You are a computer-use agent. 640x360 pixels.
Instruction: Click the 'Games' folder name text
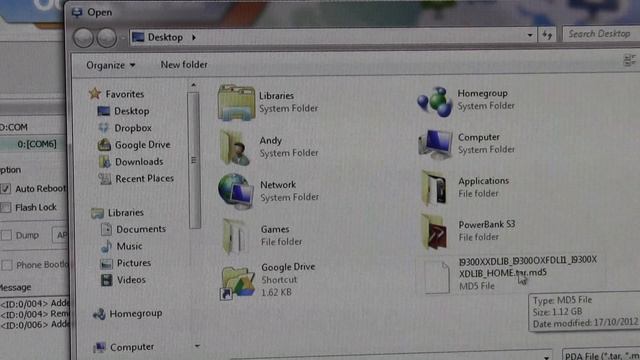click(275, 229)
